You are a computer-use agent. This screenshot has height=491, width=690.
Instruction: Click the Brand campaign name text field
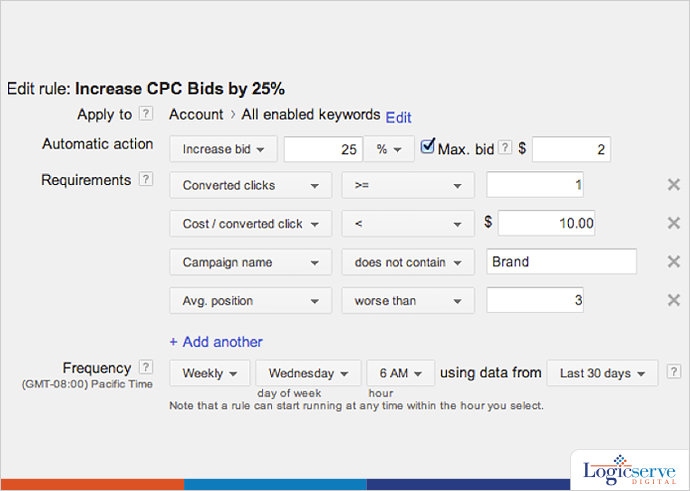561,262
